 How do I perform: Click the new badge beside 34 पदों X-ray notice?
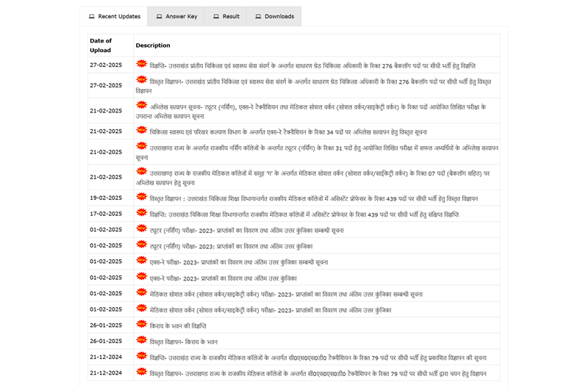(x=142, y=131)
